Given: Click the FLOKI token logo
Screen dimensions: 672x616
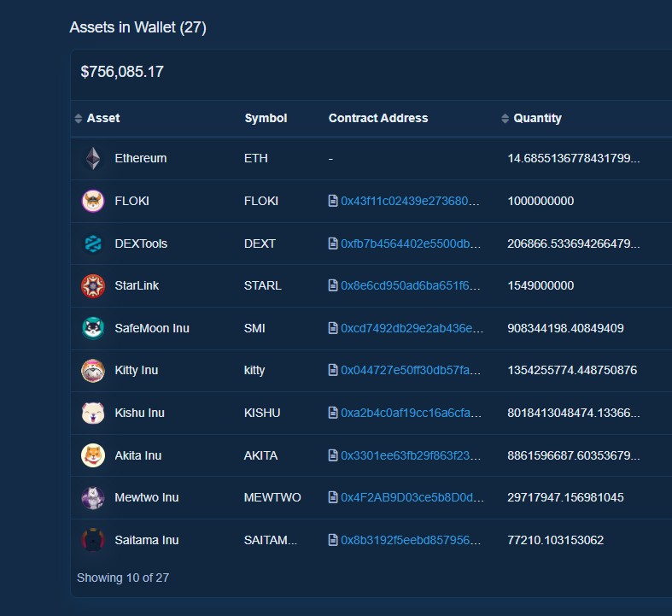Looking at the screenshot, I should click(93, 201).
